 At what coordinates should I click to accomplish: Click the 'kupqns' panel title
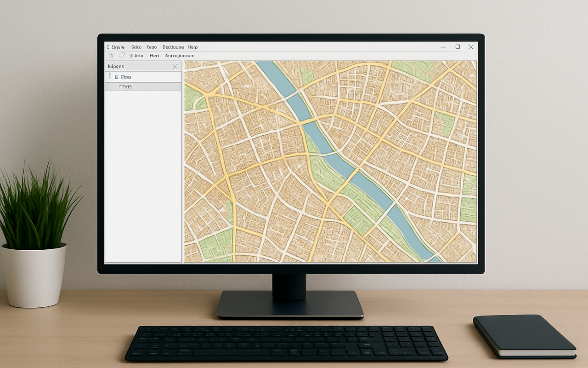coord(116,66)
